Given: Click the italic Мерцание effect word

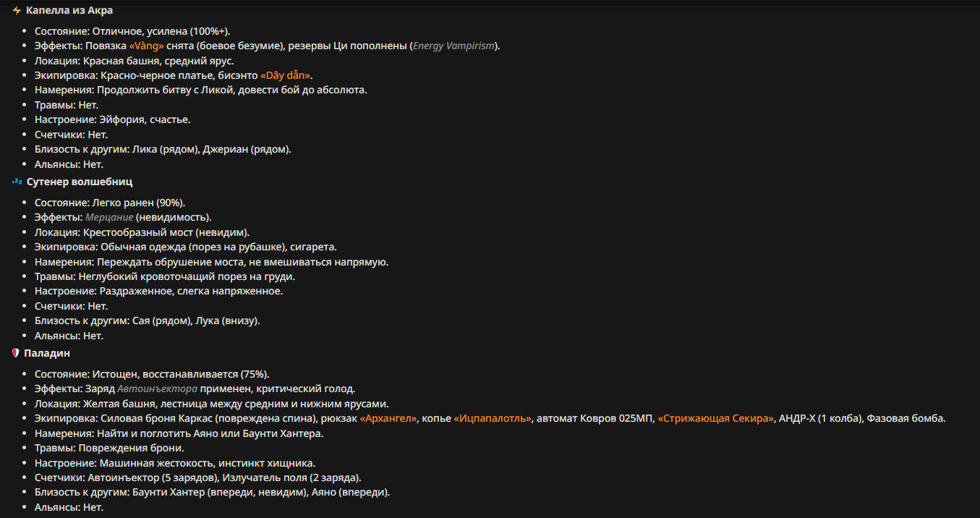Looking at the screenshot, I should [109, 217].
